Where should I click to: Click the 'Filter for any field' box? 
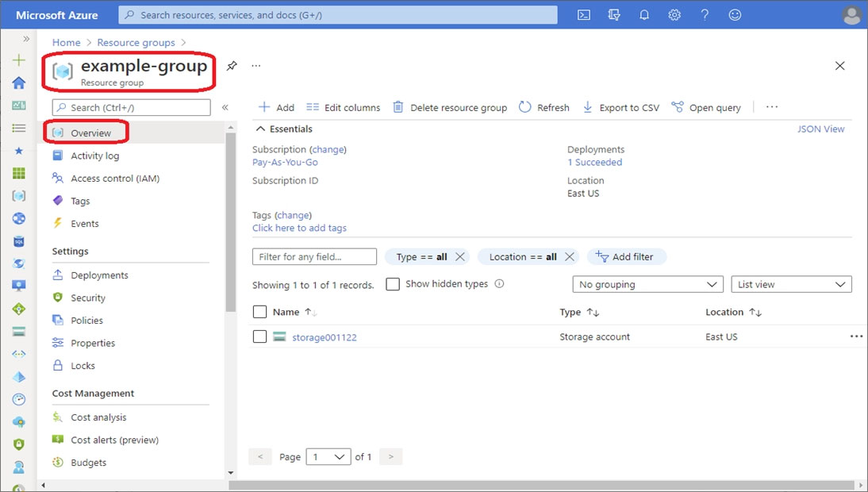[314, 257]
